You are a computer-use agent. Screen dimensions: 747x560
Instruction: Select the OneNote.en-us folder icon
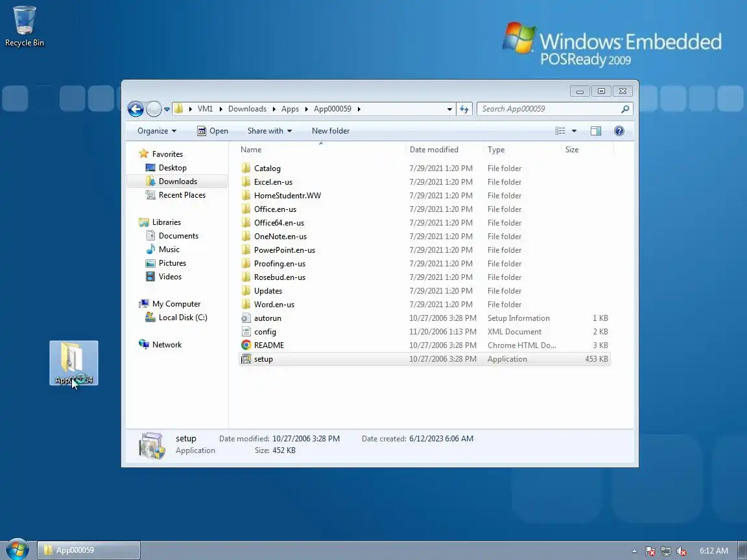[x=246, y=236]
